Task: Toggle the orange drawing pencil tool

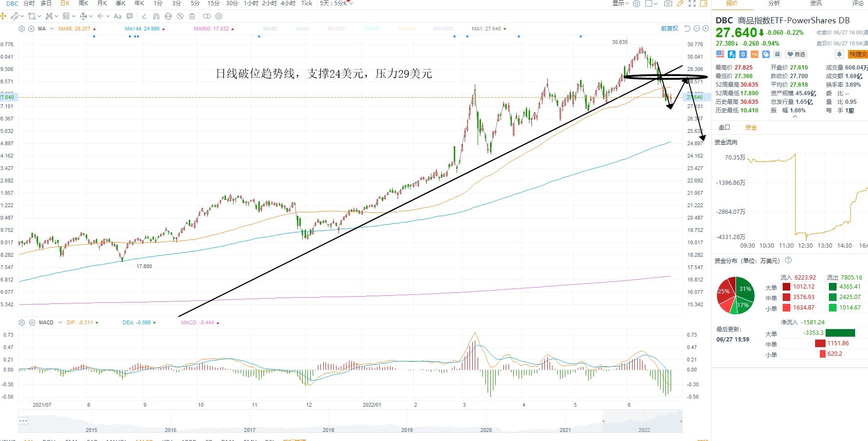Action: pos(680,3)
